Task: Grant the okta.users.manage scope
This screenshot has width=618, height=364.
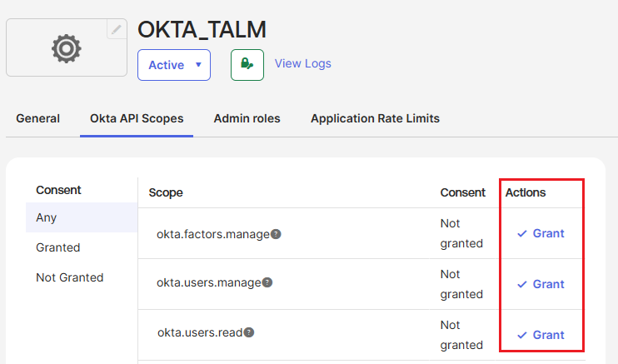Action: pos(541,284)
